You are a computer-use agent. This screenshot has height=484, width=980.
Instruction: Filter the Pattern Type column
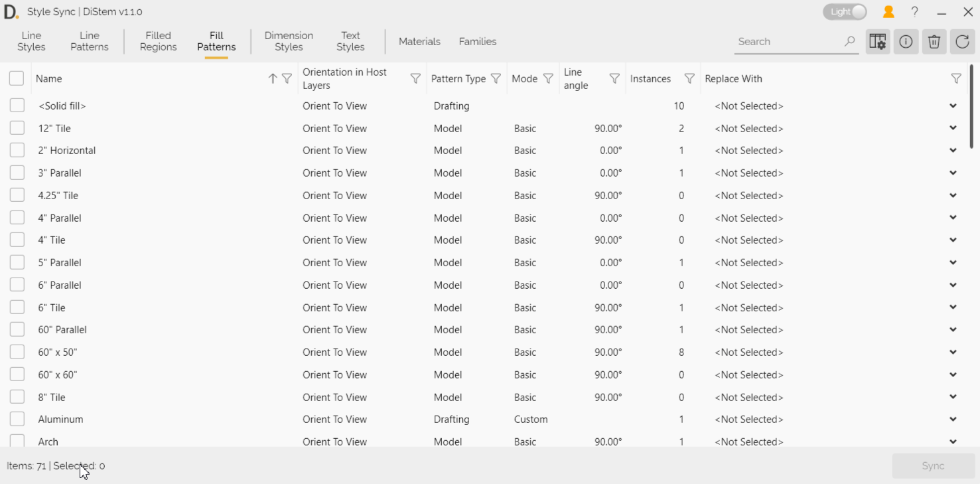point(496,78)
